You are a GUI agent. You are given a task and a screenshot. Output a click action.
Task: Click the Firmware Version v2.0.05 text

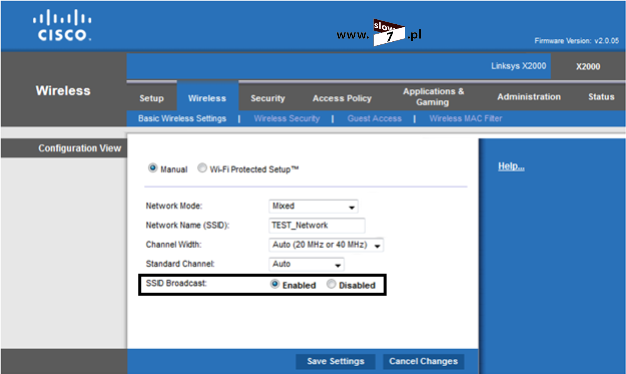pos(576,41)
